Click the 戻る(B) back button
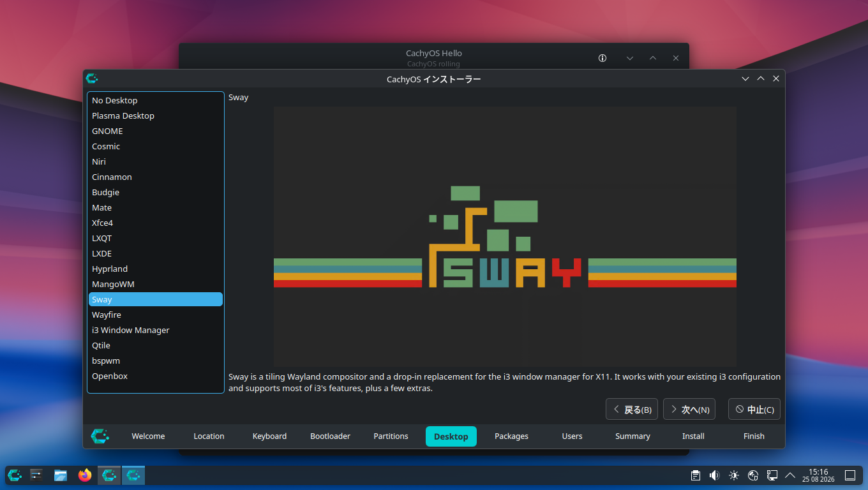Image resolution: width=868 pixels, height=490 pixels. coord(632,409)
